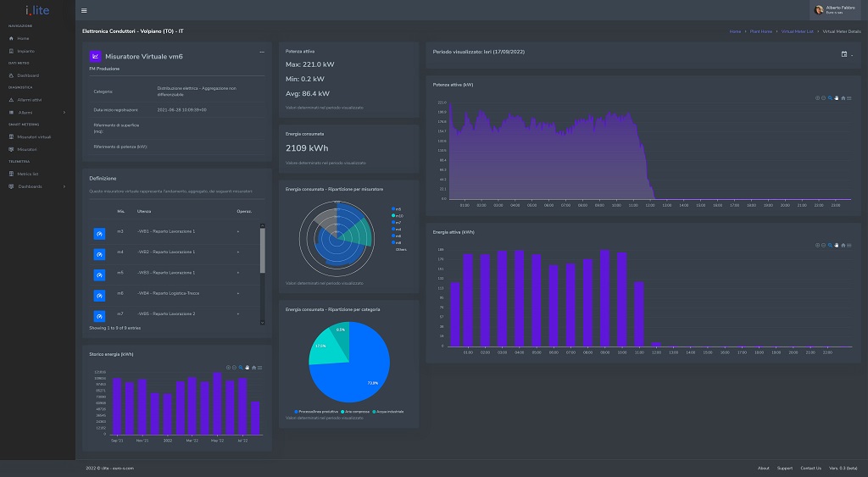Screen dimensions: 868x477
Task: Toggle m10 series in the polar chart legend
Action: pos(398,216)
